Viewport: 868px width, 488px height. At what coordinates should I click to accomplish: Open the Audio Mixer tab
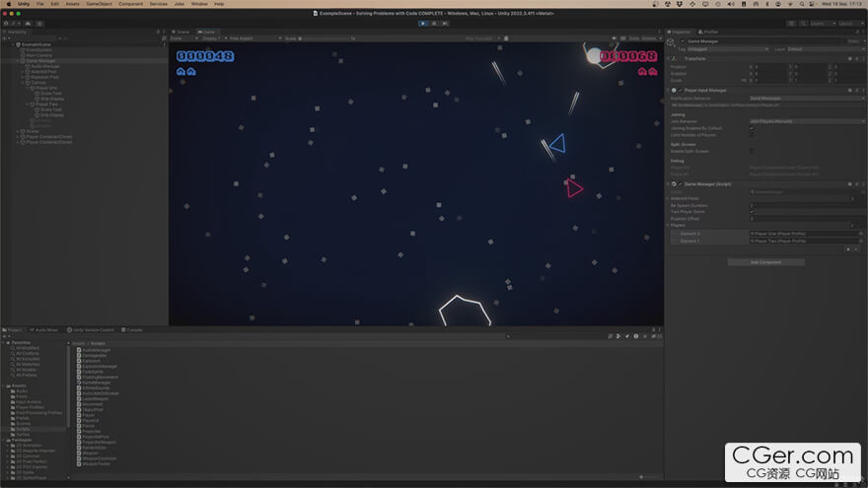[x=44, y=329]
